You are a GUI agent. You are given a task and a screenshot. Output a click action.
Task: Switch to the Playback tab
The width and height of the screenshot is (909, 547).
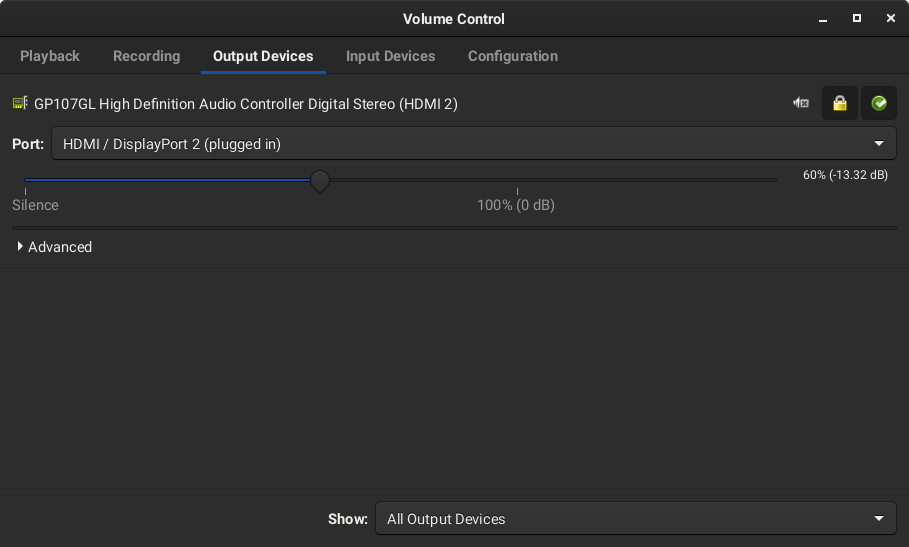coord(50,56)
